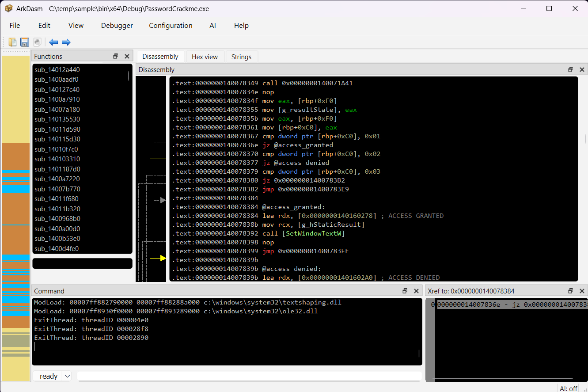This screenshot has width=588, height=392.
Task: Select function sub_1400968b0
Action: (x=57, y=219)
